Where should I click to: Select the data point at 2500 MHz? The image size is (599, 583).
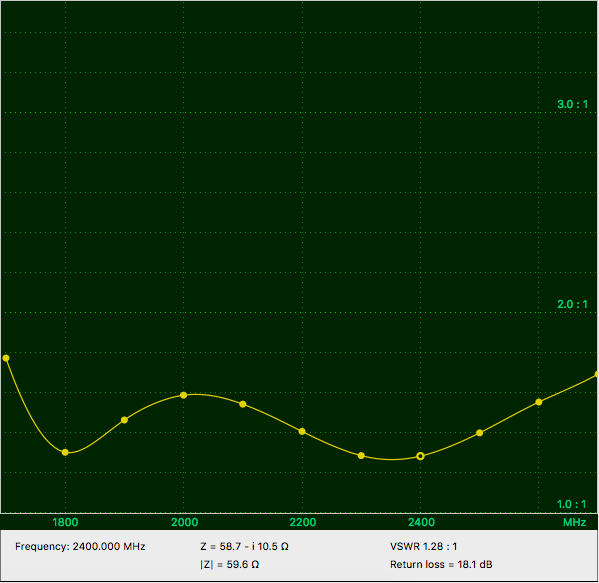[479, 433]
